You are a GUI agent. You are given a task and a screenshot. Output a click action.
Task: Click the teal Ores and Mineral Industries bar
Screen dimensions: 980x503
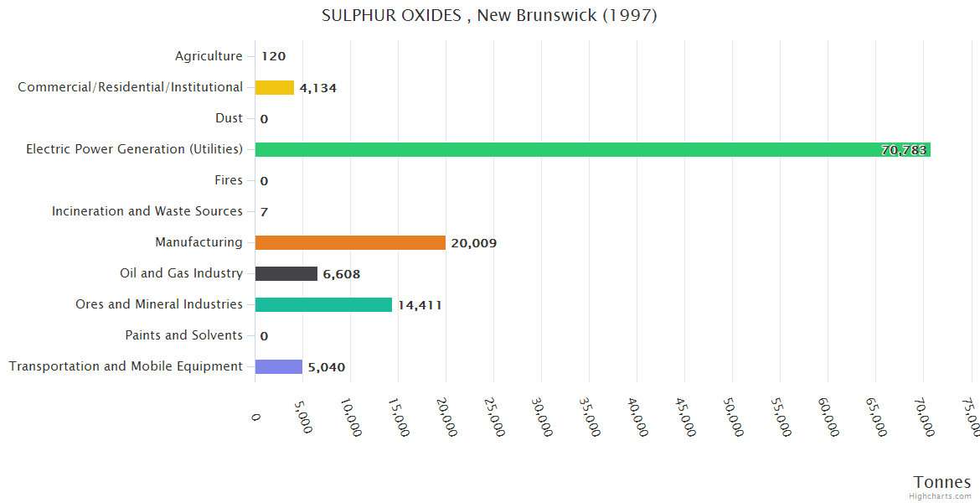323,304
